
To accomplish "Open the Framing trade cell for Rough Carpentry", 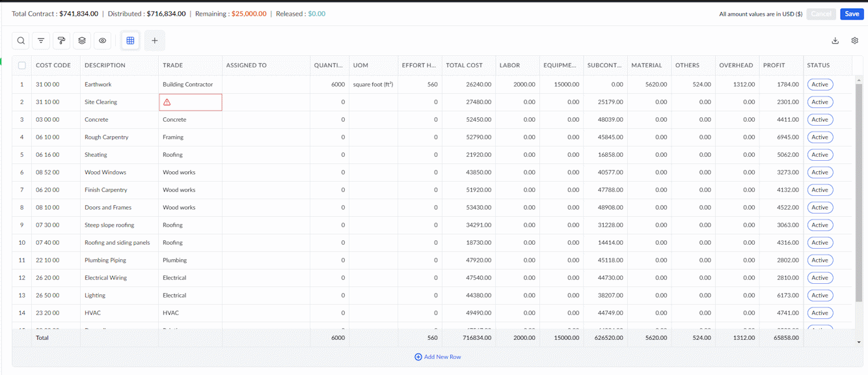I will (x=190, y=137).
